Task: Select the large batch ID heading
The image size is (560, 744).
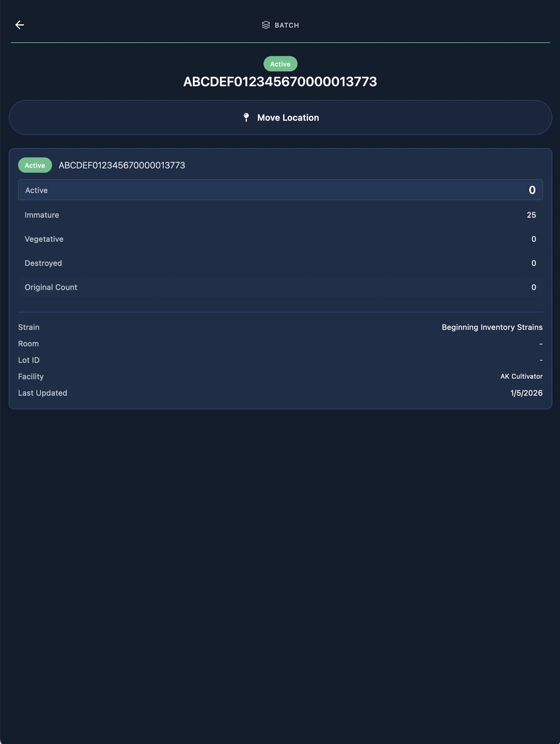Action: [x=280, y=82]
